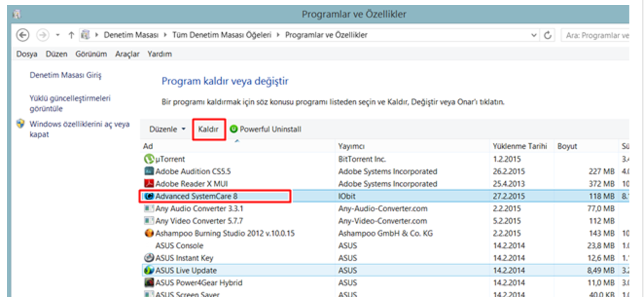Select the ASUS Live Update entry

pyautogui.click(x=186, y=270)
